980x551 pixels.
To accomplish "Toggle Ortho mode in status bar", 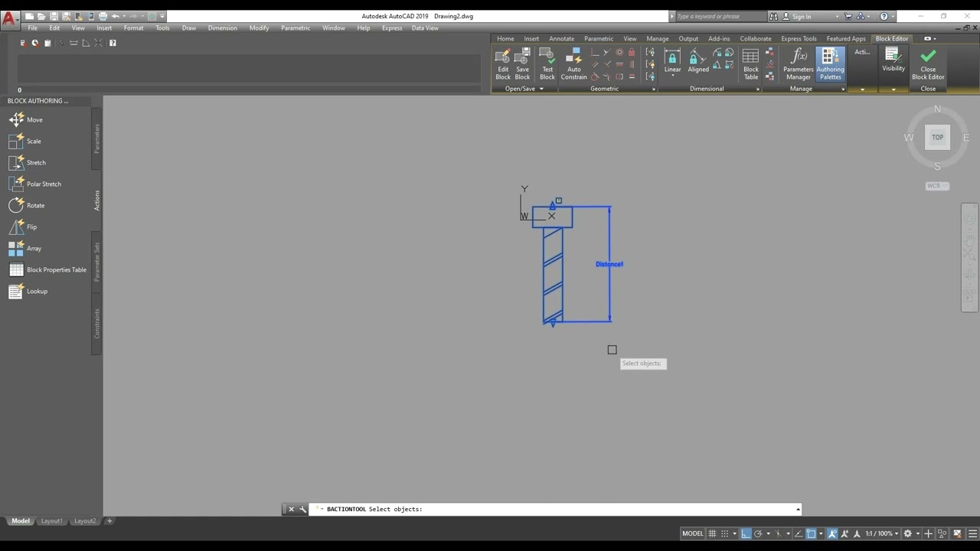I will click(x=745, y=533).
